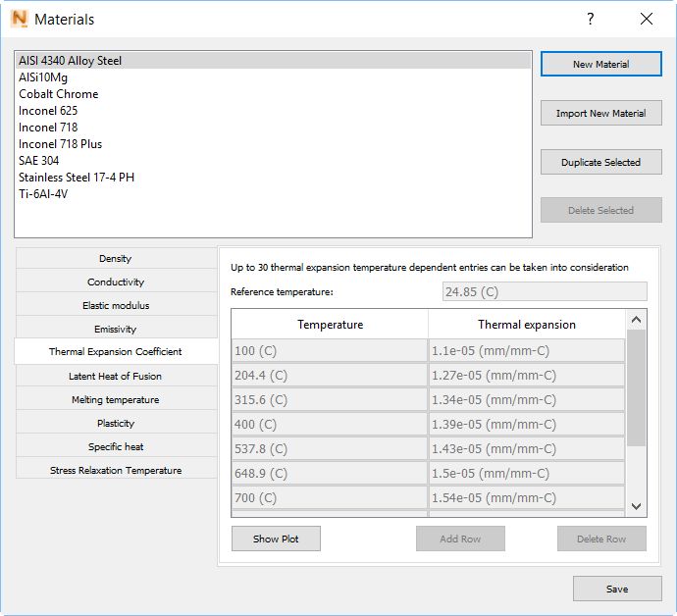The height and width of the screenshot is (616, 677).
Task: Click the Delete Selected button
Action: pos(601,210)
